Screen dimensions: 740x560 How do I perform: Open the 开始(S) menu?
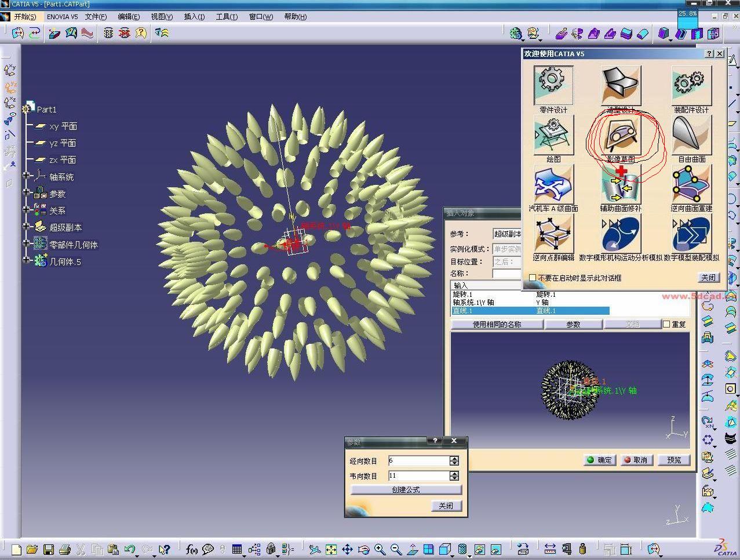click(24, 17)
